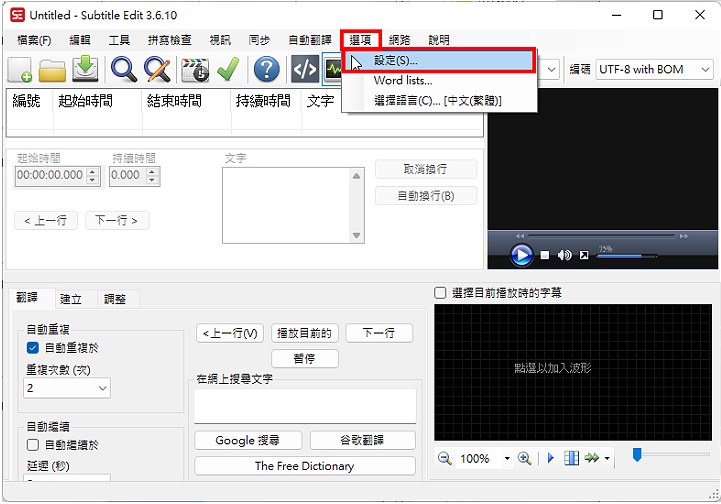721x504 pixels.
Task: Open a file with the folder icon
Action: tap(52, 69)
